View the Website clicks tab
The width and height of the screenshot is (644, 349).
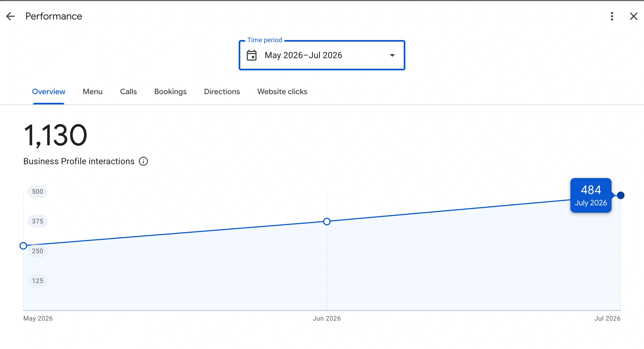point(282,92)
